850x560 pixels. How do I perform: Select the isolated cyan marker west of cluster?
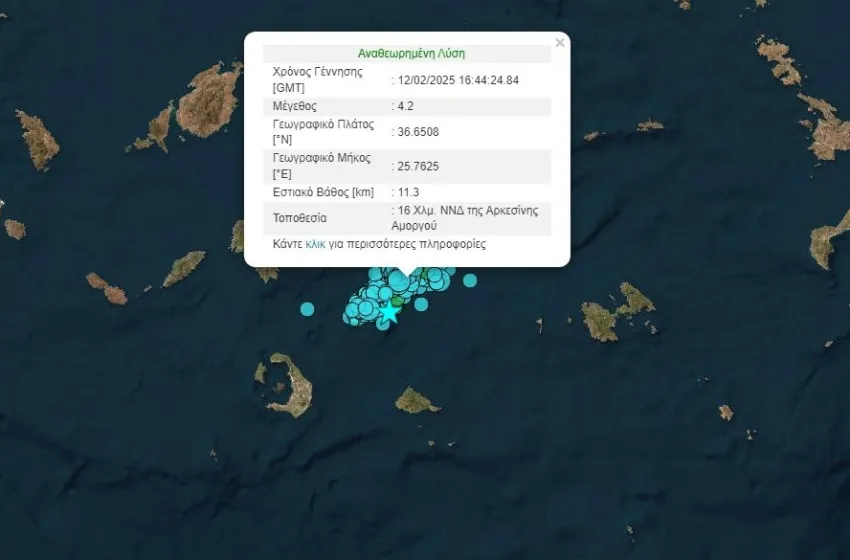[307, 309]
